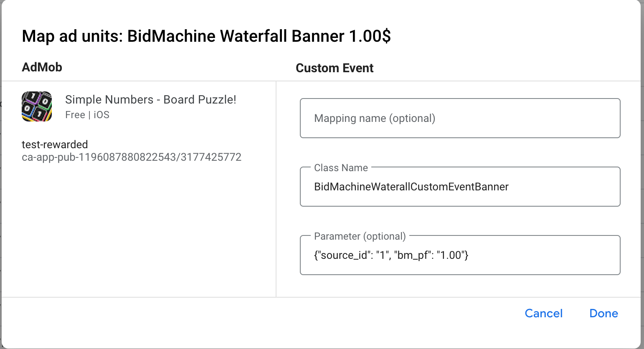Click the Custom Event column header
644x349 pixels.
pyautogui.click(x=335, y=68)
